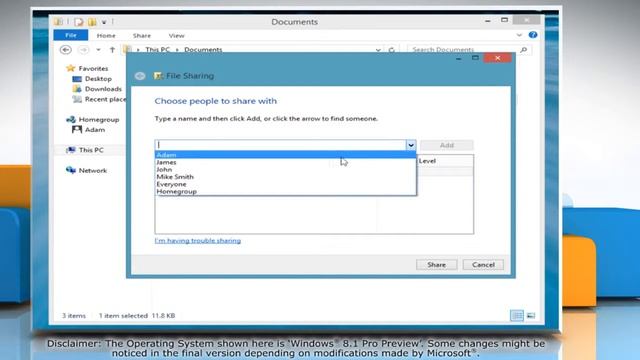Click the File Sharing back arrow
The image size is (640, 360).
click(x=140, y=76)
